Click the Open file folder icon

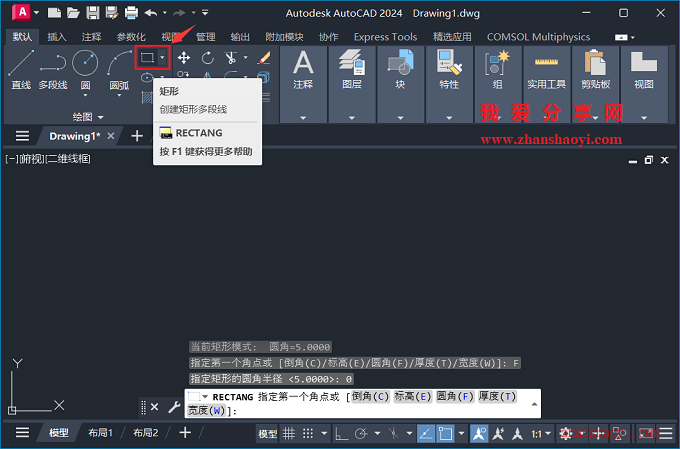[x=73, y=13]
